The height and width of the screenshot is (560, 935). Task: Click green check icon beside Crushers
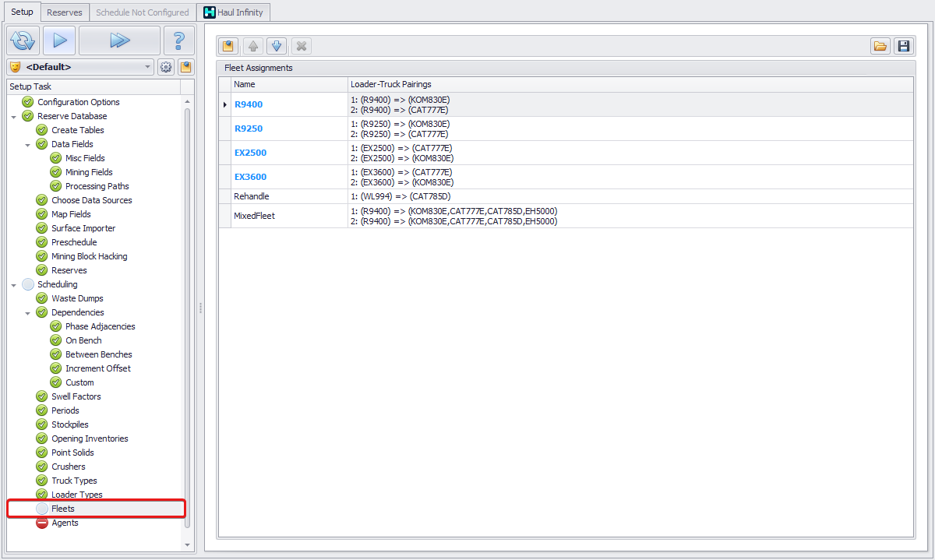point(42,467)
